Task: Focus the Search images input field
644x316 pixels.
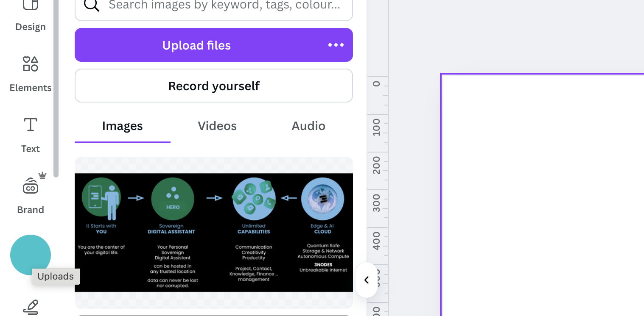Action: click(224, 5)
